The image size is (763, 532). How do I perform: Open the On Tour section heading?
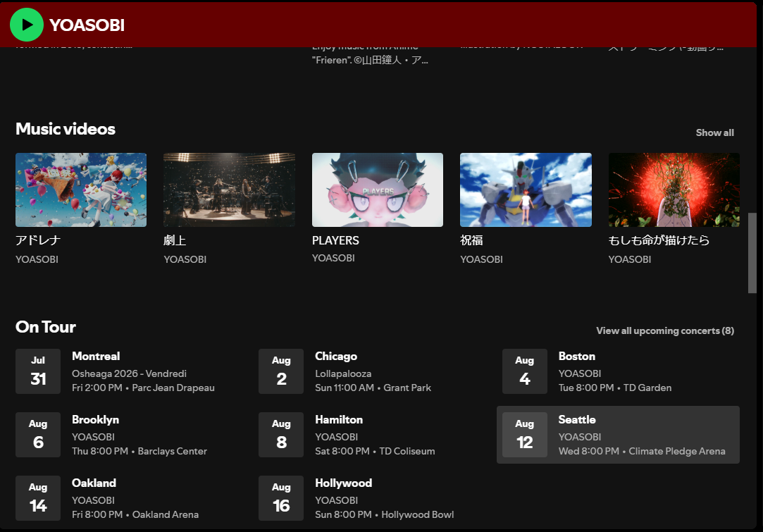46,326
